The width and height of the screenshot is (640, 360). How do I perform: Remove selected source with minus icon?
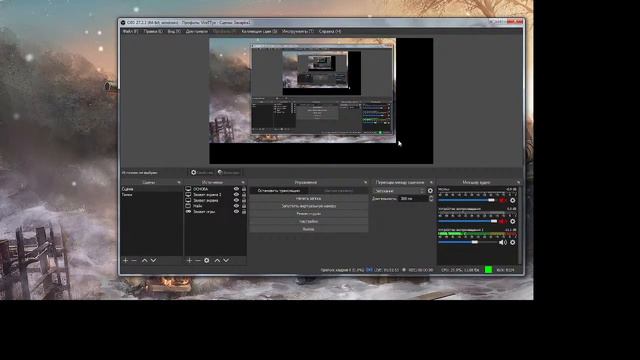point(198,260)
